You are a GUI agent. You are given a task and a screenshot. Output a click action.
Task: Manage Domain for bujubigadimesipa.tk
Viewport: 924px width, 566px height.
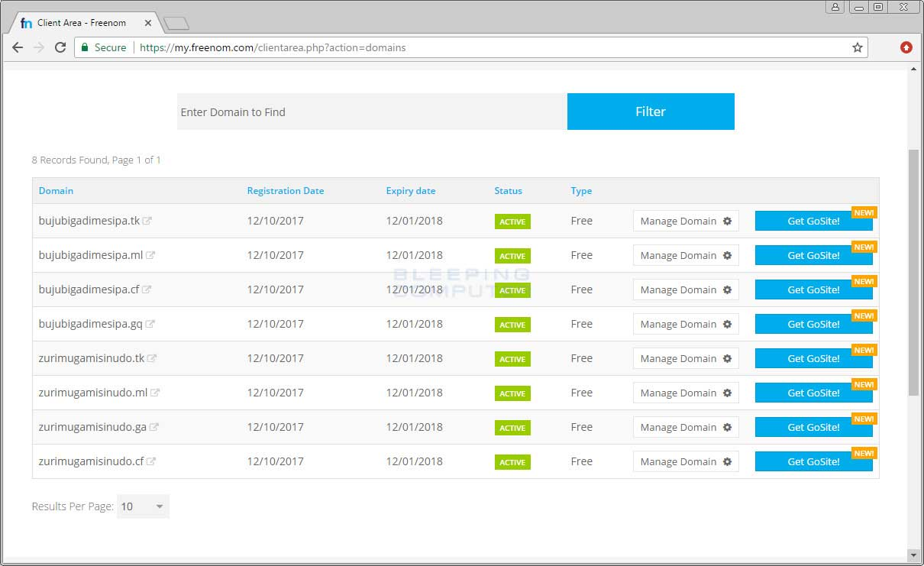point(686,221)
